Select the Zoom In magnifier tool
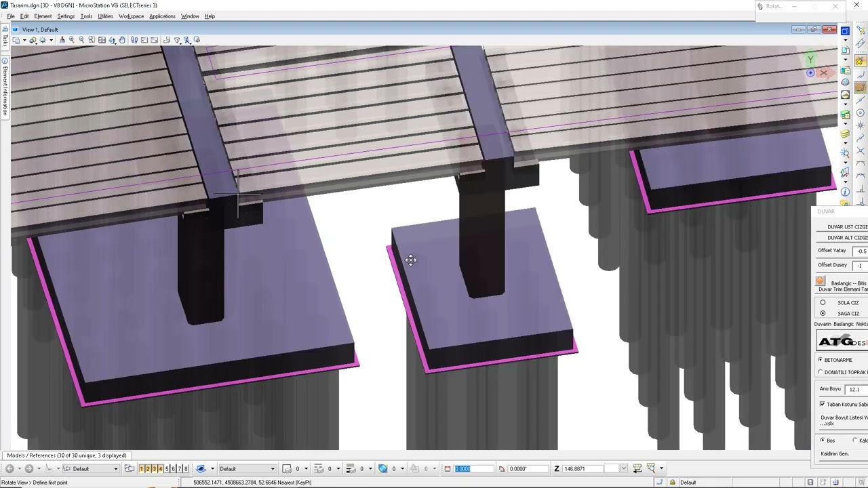868x488 pixels. [72, 40]
